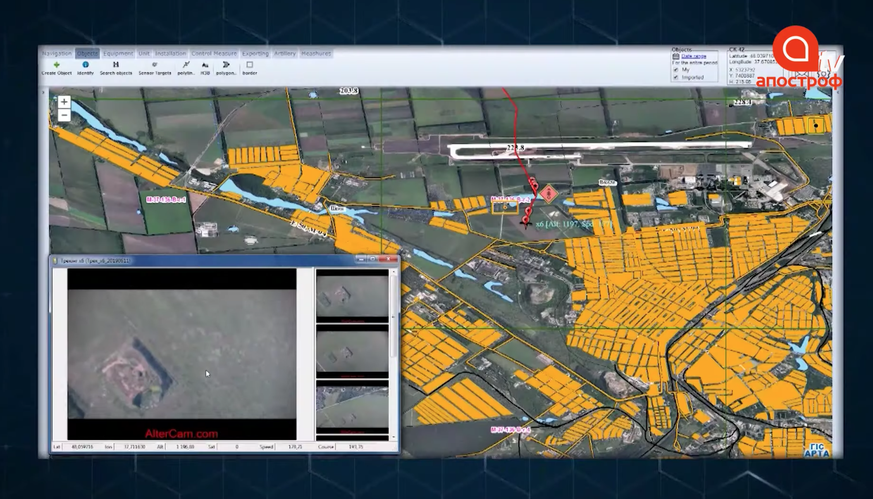Select the first drone frame thumbnail
The height and width of the screenshot is (499, 873).
pyautogui.click(x=352, y=296)
